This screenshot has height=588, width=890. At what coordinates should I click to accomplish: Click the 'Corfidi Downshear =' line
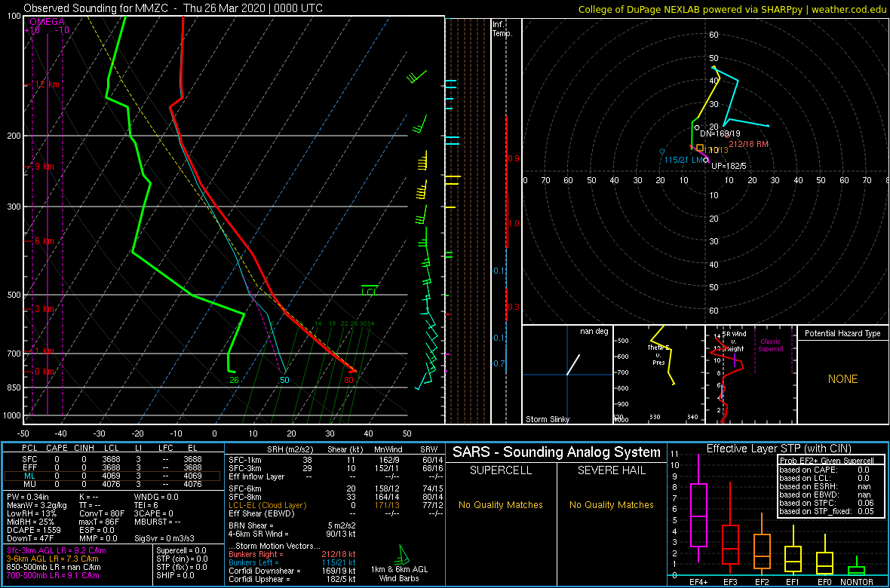point(292,571)
